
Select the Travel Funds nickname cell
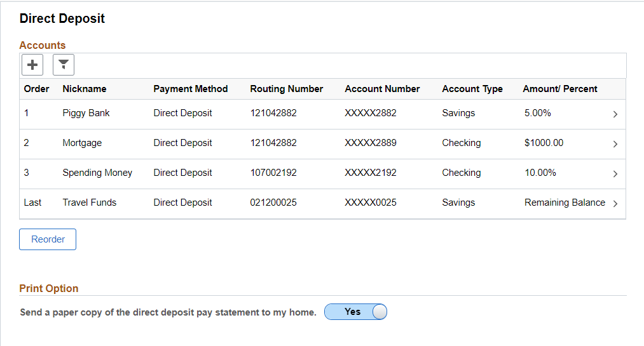(90, 203)
